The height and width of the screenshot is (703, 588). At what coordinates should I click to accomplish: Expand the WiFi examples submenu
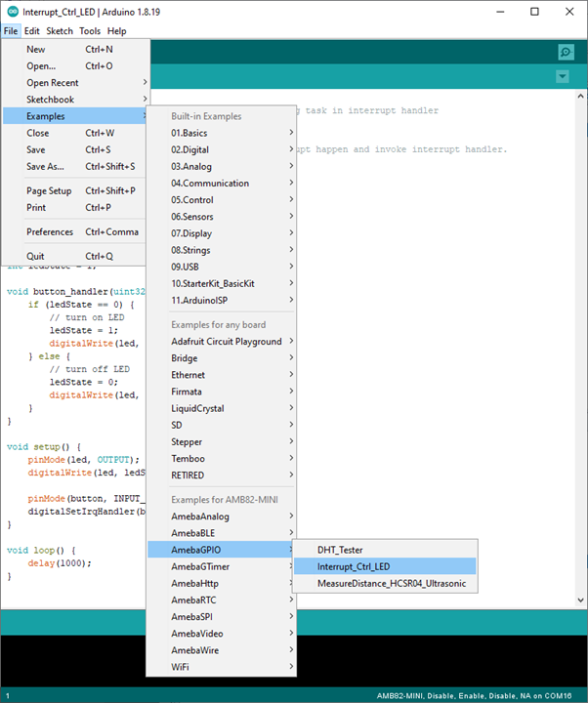tap(182, 667)
